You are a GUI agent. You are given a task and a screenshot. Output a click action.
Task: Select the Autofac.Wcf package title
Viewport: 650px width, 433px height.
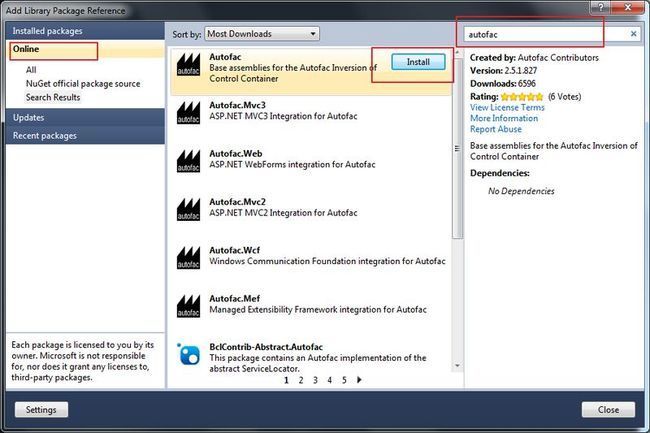[234, 250]
